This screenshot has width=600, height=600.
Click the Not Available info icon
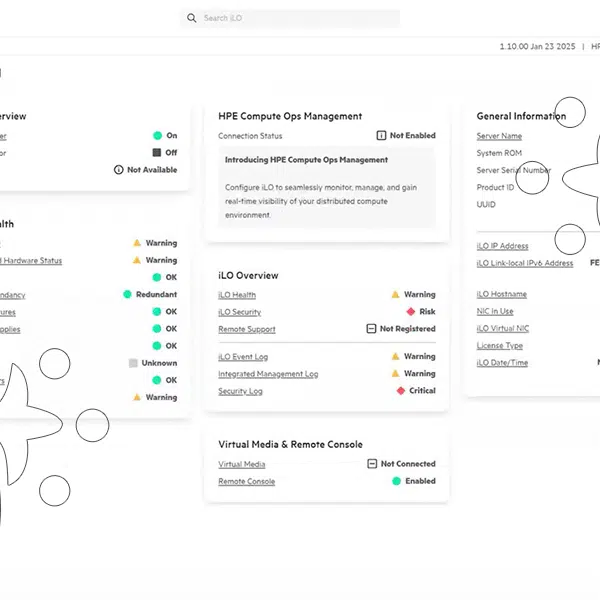(118, 170)
